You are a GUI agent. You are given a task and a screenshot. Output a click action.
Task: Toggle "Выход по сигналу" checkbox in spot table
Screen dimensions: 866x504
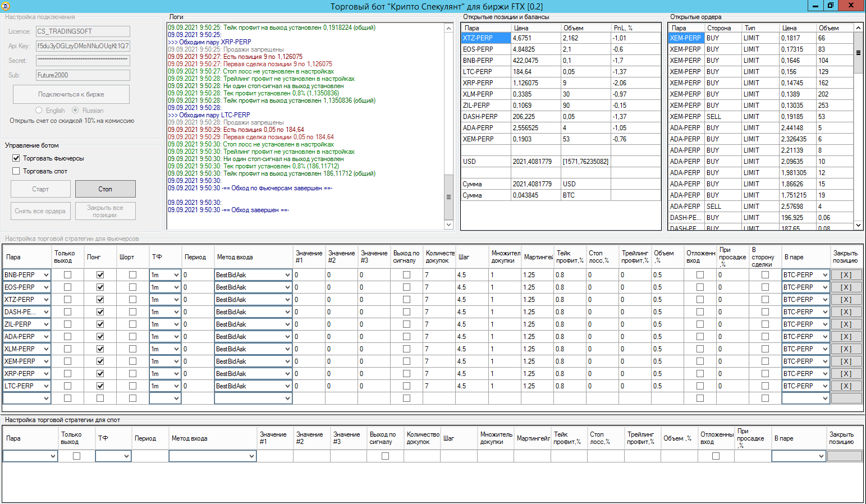[x=385, y=456]
